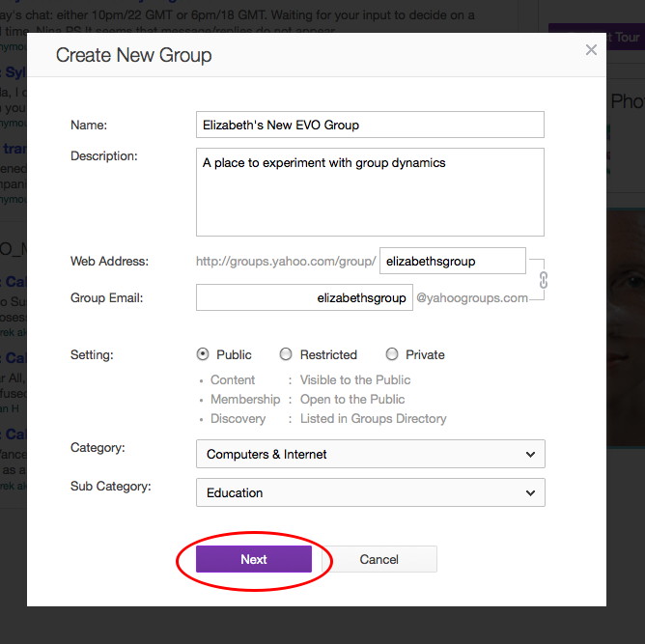
Task: Click the 'Discovery' label text
Action: pos(238,419)
